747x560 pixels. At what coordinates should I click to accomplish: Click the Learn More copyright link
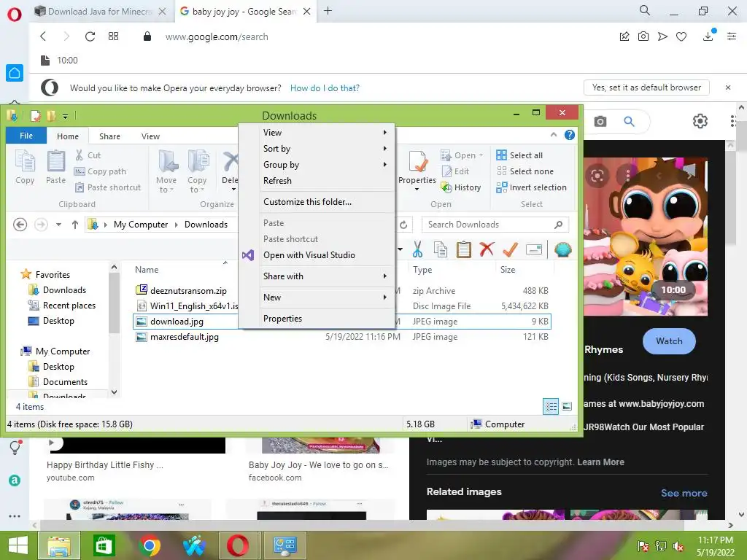point(601,462)
